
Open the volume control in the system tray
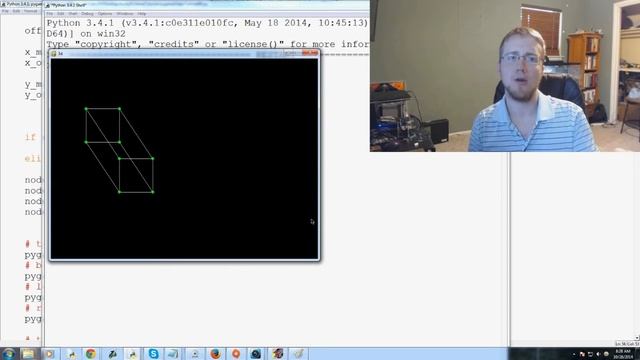pos(598,354)
